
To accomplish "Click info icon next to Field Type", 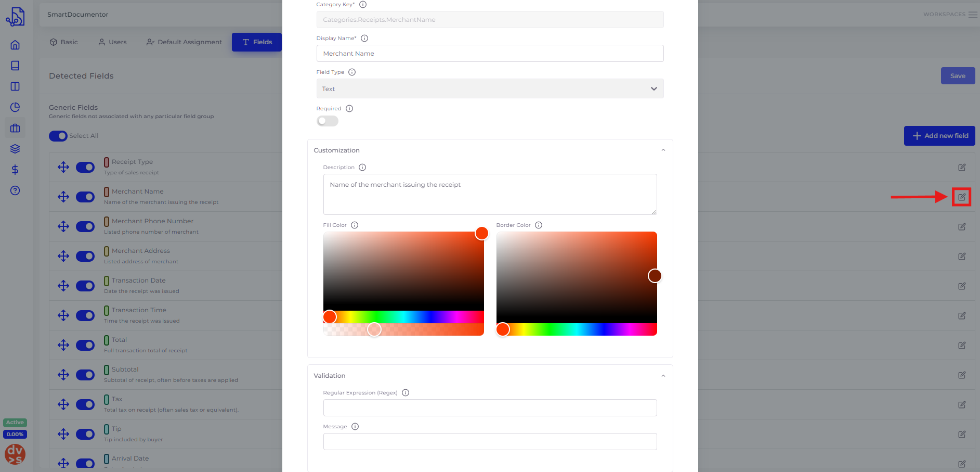I will tap(352, 72).
